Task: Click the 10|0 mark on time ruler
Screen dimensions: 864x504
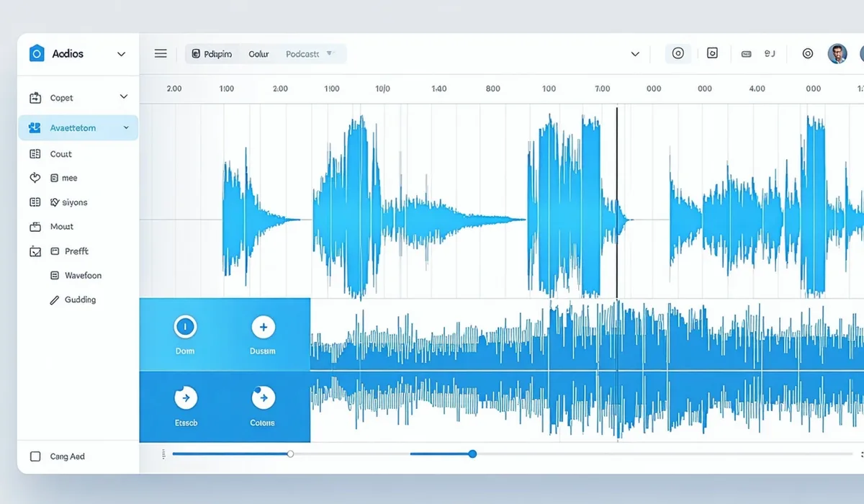Action: tap(382, 89)
